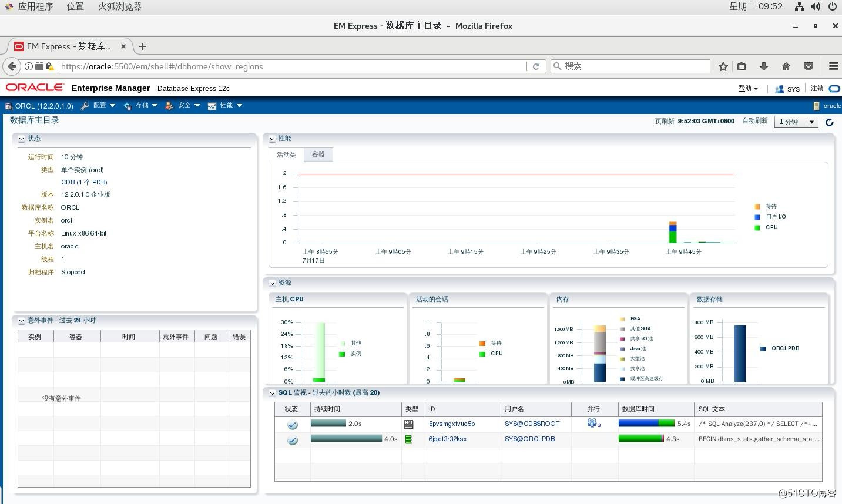Open the 位置 menu in the top bar
This screenshot has height=504, width=842.
pos(75,6)
